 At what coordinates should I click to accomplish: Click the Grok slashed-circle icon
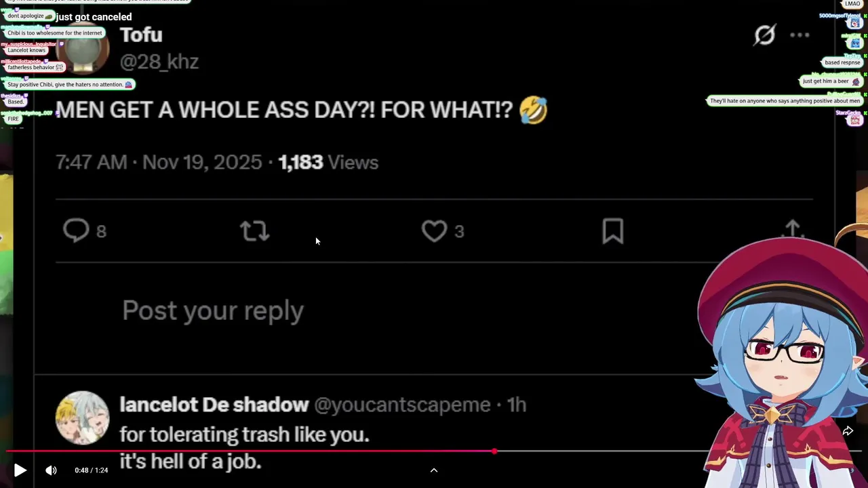[764, 35]
